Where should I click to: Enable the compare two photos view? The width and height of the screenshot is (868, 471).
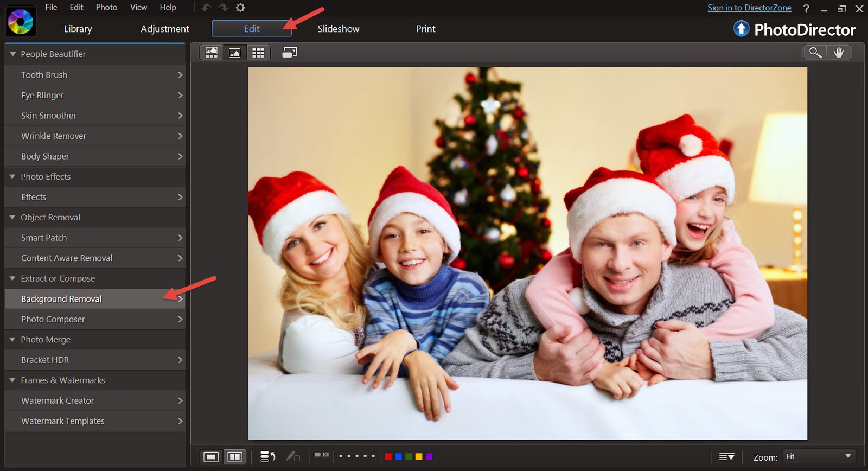(x=235, y=457)
